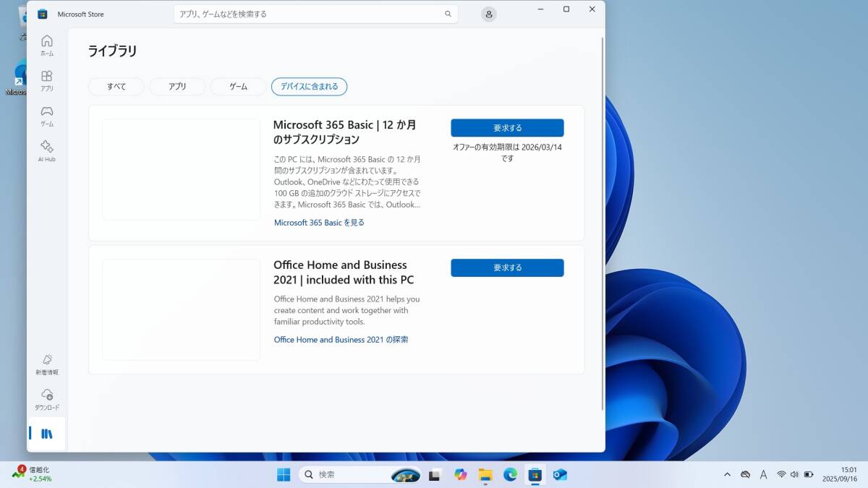The height and width of the screenshot is (488, 868).
Task: Click the Office Home and Business 2021 title
Action: point(344,272)
